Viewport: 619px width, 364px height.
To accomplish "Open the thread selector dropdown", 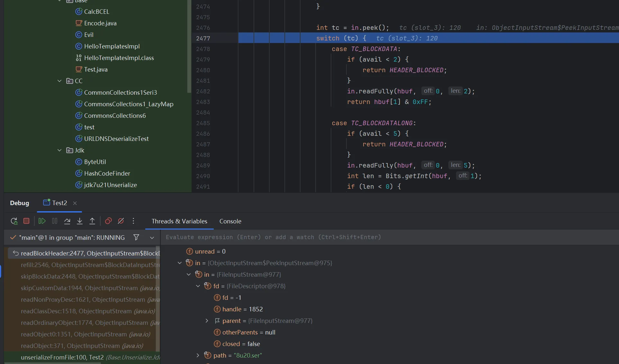I will coord(152,238).
